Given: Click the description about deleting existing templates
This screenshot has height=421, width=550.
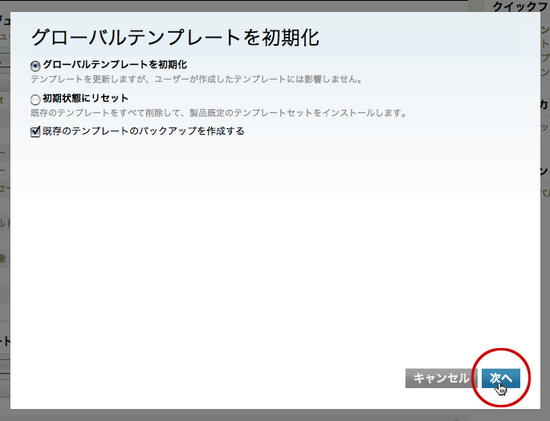Looking at the screenshot, I should (219, 113).
